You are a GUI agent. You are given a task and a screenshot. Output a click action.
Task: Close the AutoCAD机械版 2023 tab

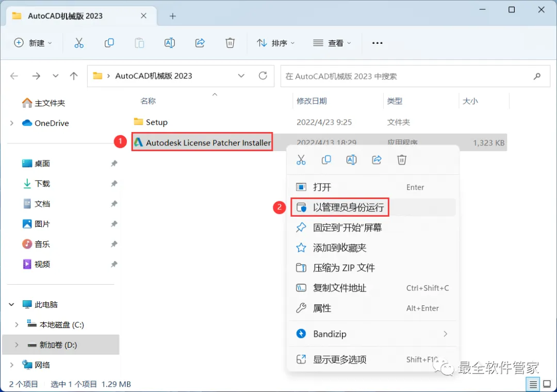[143, 16]
